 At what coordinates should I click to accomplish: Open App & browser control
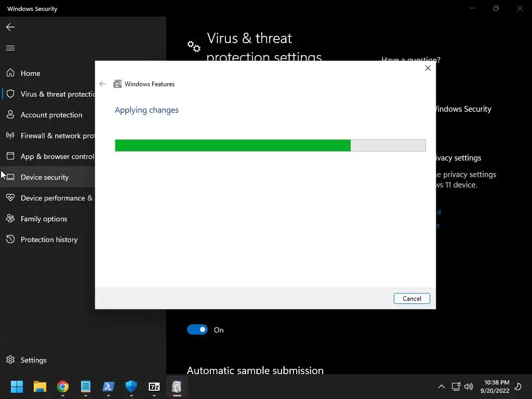(47, 156)
